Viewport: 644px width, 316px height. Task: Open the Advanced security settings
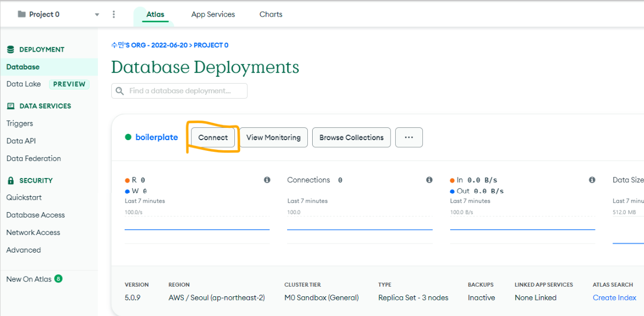(23, 250)
